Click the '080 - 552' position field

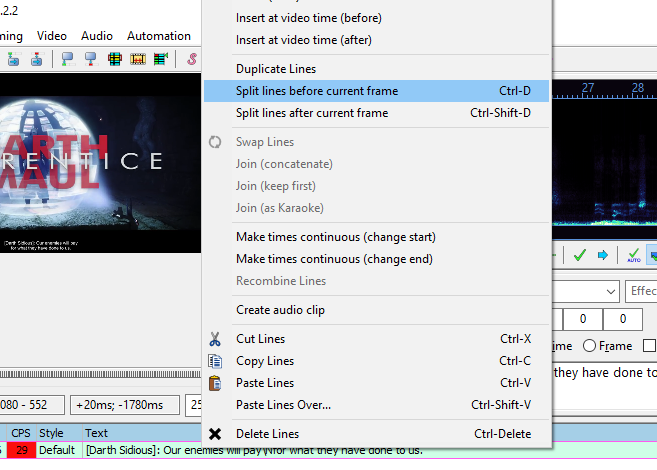coord(32,405)
